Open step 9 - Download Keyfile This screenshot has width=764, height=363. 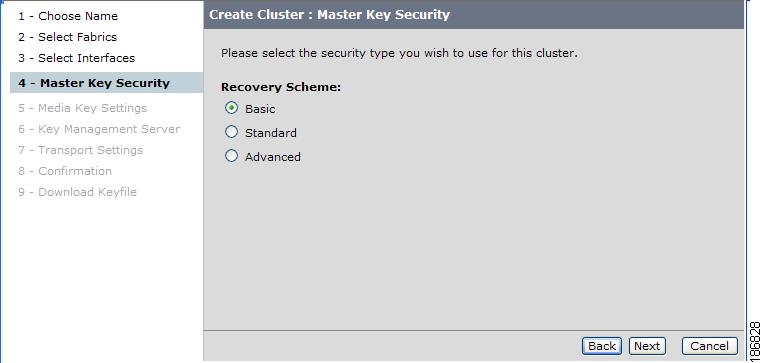[77, 192]
